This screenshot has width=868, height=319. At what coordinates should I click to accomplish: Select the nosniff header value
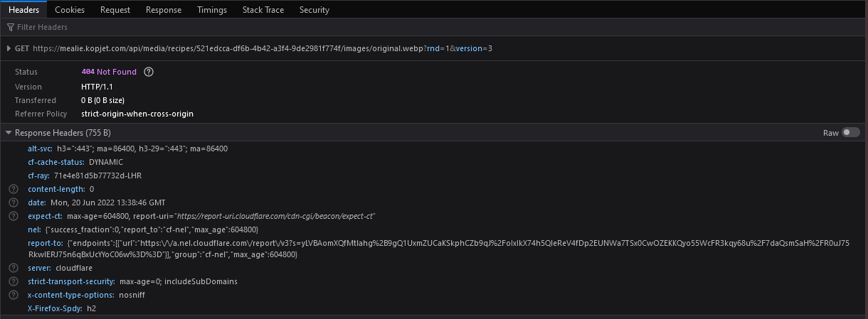[x=132, y=295]
